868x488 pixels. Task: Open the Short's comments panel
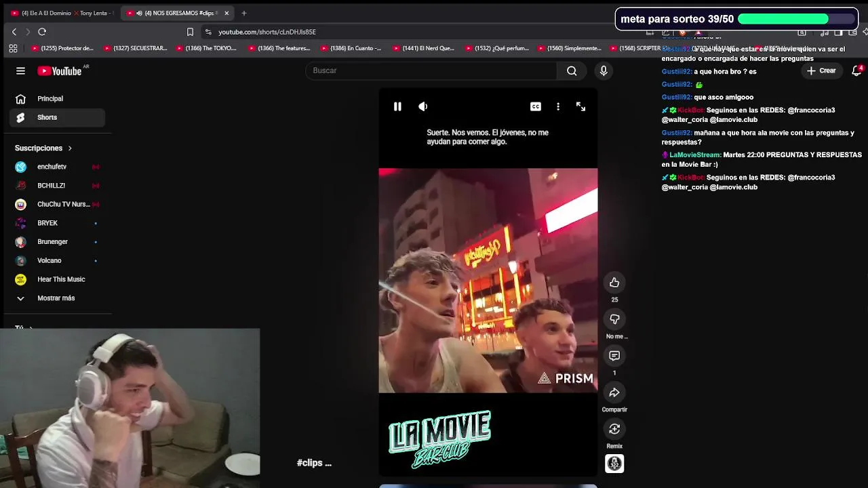coord(614,356)
